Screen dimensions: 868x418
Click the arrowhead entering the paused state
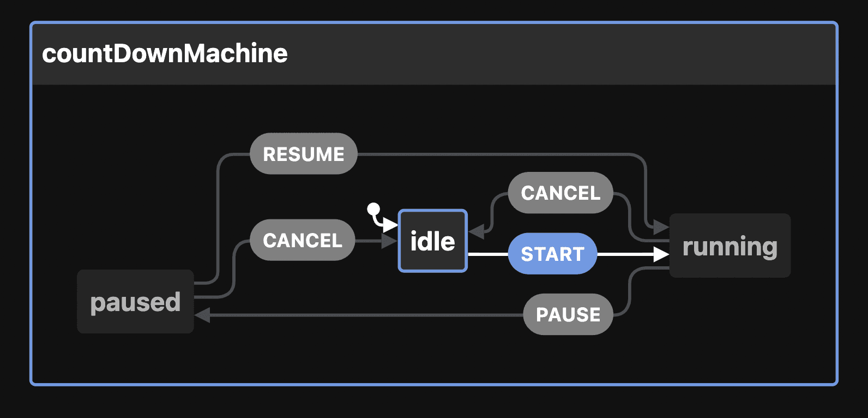point(202,315)
